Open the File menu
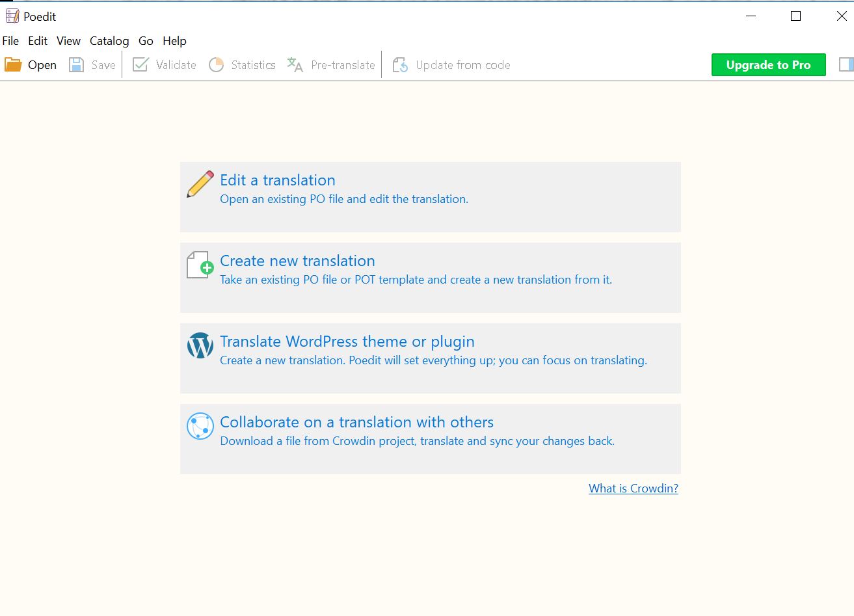The height and width of the screenshot is (616, 854). tap(10, 41)
